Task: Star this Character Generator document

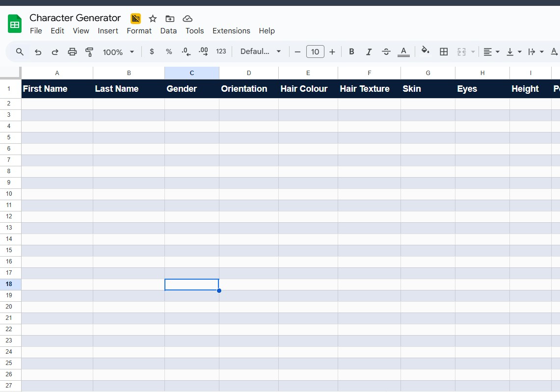Action: click(x=153, y=19)
